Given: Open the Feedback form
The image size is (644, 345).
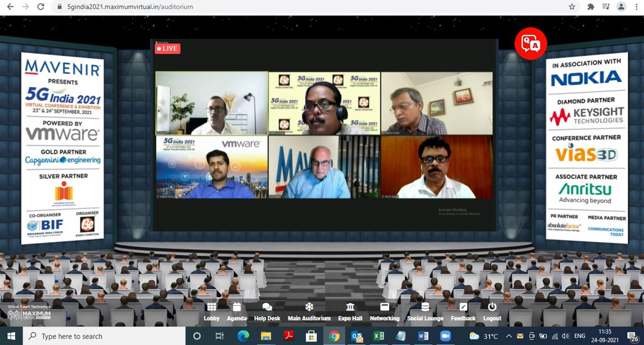Looking at the screenshot, I should [463, 312].
